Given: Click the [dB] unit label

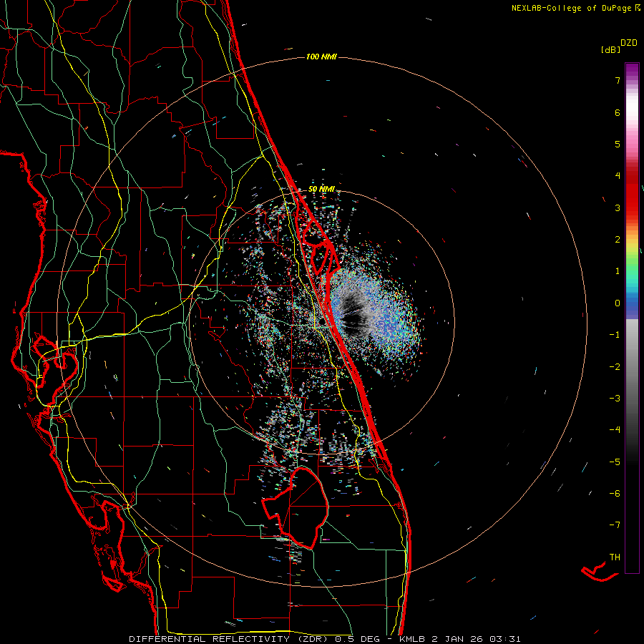Looking at the screenshot, I should (610, 50).
